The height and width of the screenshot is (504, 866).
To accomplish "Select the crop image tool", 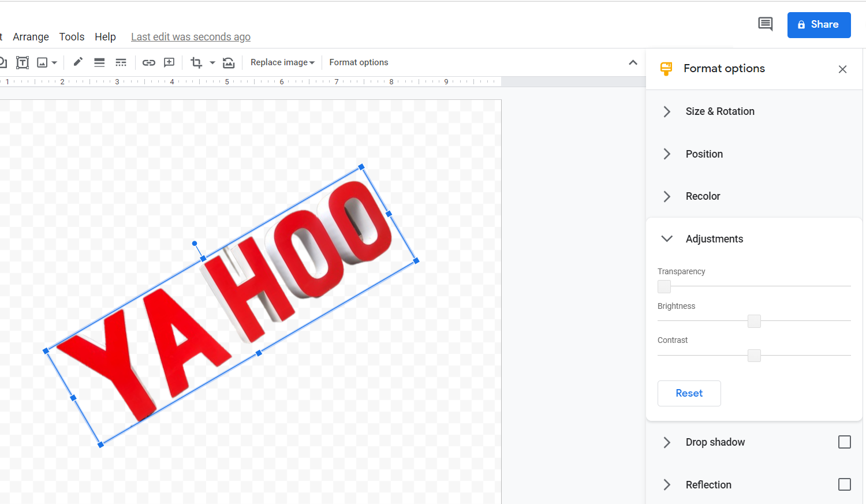I will coord(196,62).
